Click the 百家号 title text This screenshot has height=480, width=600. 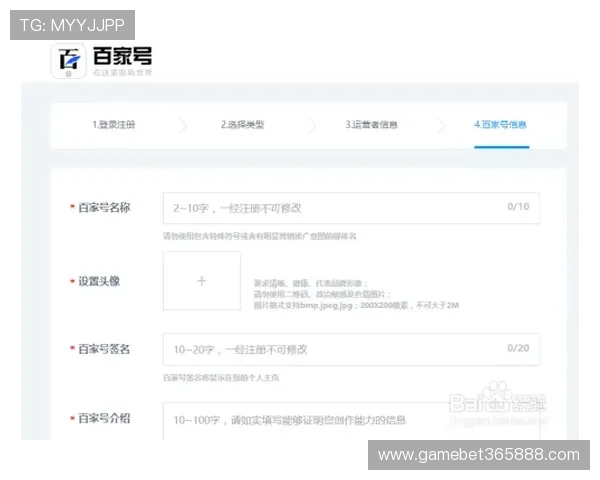click(x=122, y=56)
